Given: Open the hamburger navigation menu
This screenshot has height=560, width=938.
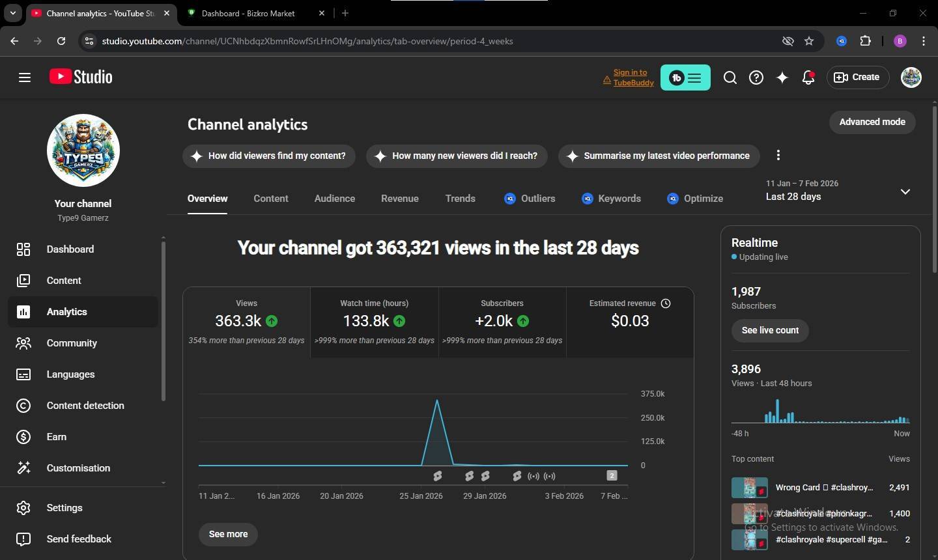Looking at the screenshot, I should coord(25,77).
